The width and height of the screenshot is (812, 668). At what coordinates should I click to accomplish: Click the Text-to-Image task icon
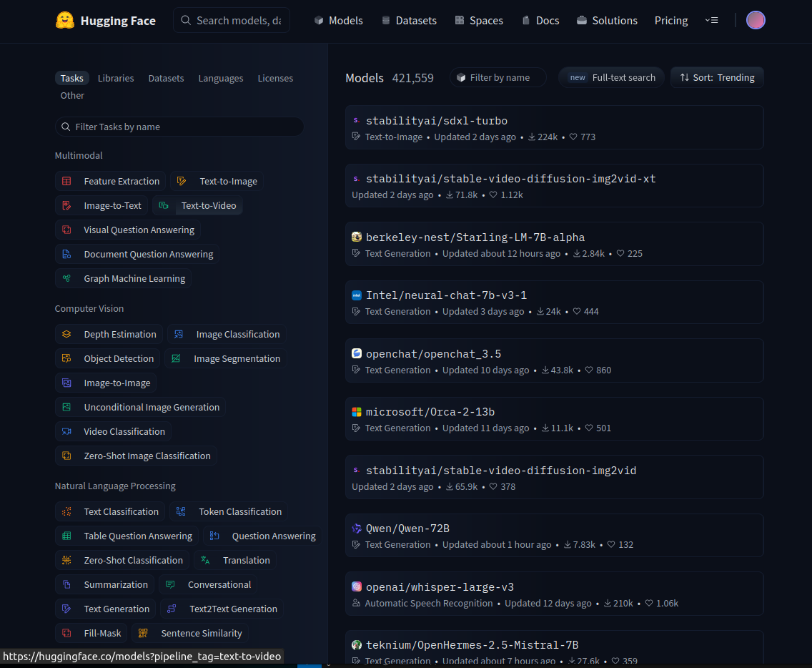tap(182, 182)
